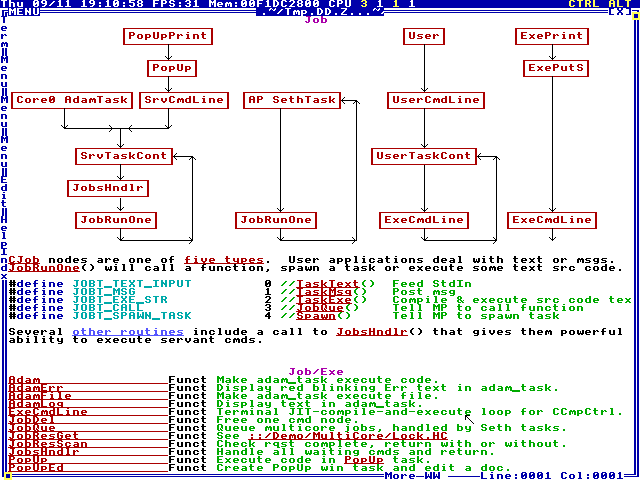Open PopUpEd function entry
Image resolution: width=640 pixels, height=480 pixels.
[88, 468]
